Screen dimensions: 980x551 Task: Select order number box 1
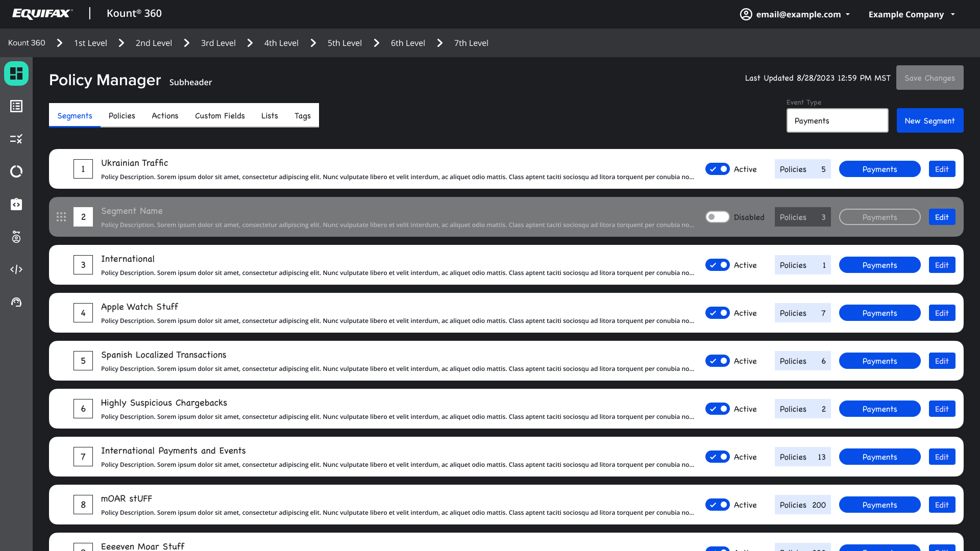pos(83,169)
